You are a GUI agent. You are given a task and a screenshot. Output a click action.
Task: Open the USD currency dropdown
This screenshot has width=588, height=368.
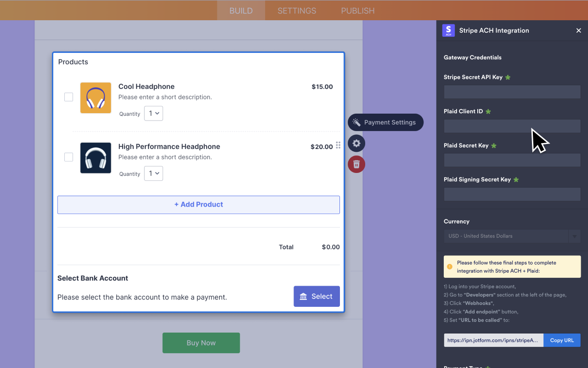574,236
